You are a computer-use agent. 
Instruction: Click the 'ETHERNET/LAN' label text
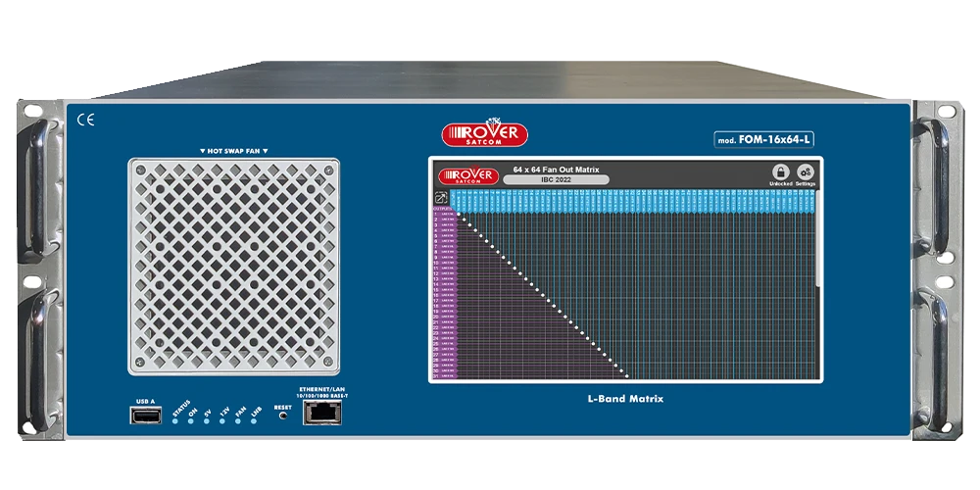(x=321, y=389)
